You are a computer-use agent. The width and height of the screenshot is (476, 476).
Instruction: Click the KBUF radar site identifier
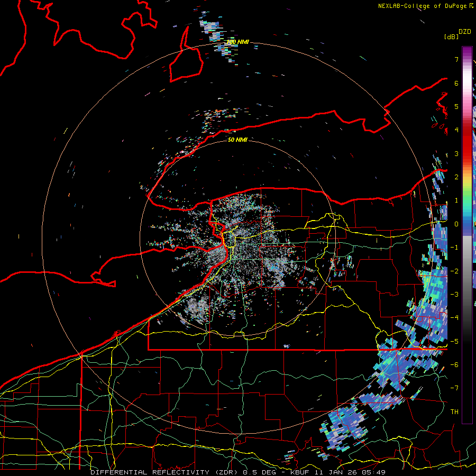301,472
